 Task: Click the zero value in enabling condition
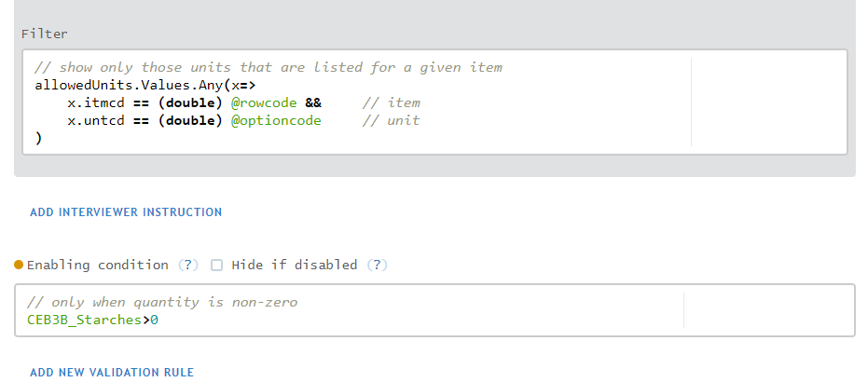[x=155, y=320]
